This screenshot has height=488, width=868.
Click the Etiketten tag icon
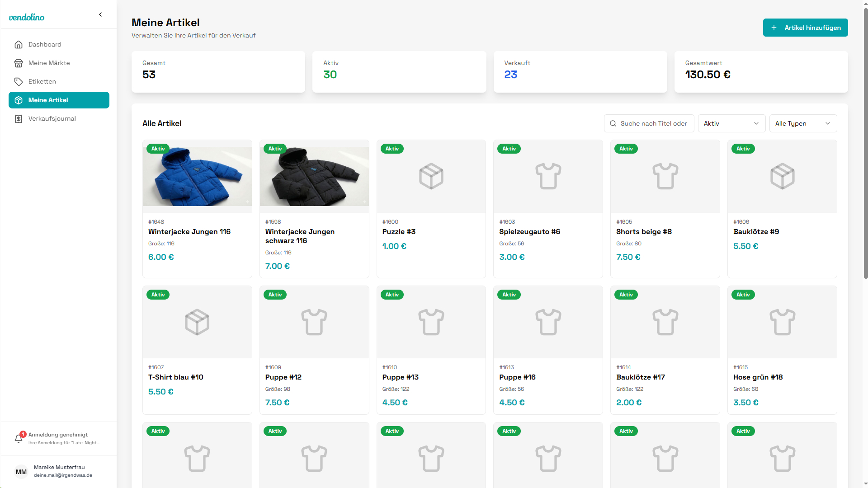[19, 81]
